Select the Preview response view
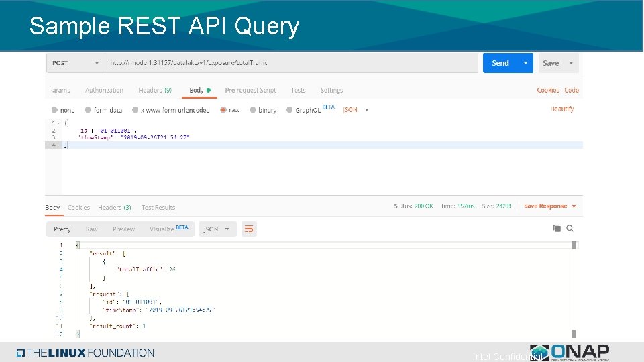 coord(123,229)
